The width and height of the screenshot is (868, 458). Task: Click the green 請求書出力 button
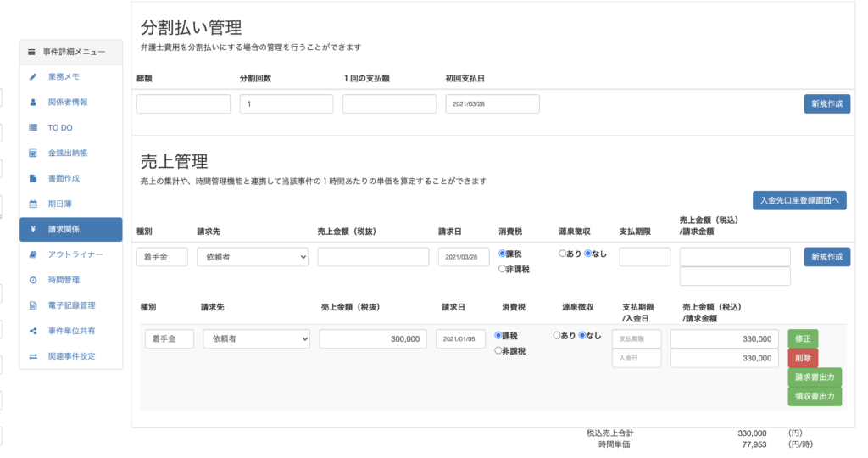(815, 377)
